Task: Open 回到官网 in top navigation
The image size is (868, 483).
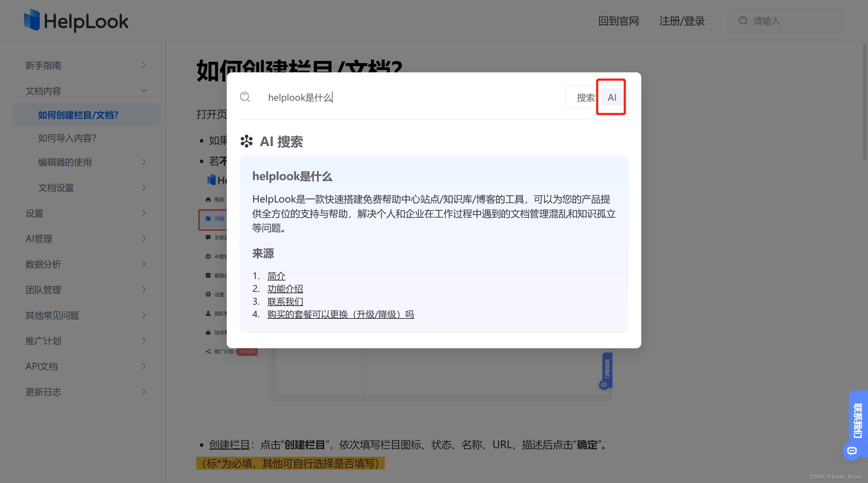Action: coord(618,21)
